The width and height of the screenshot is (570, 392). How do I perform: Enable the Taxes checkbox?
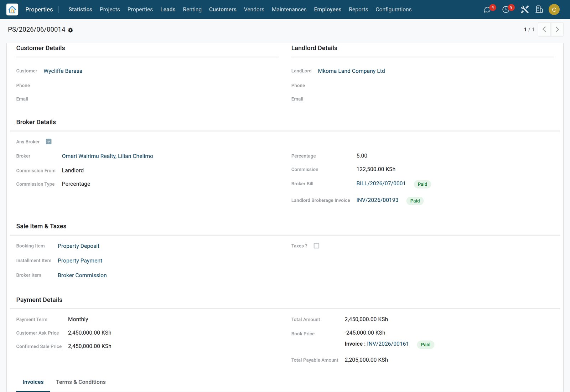[316, 246]
